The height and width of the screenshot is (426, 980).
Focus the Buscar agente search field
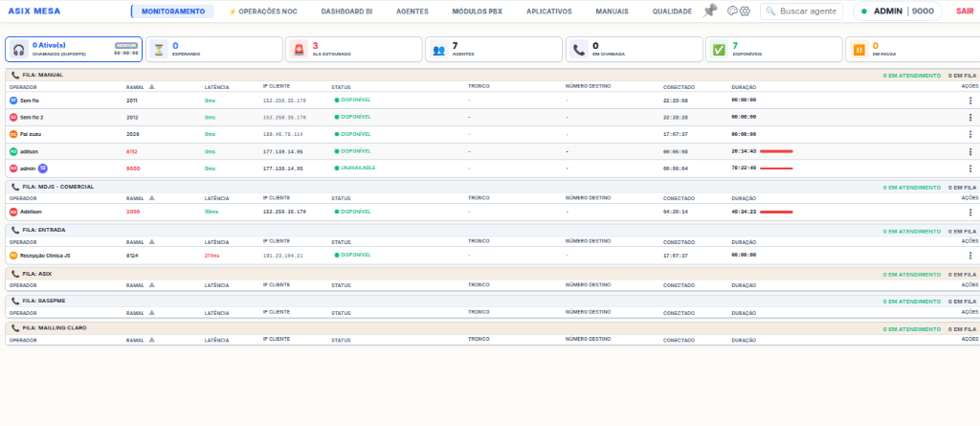pos(801,11)
